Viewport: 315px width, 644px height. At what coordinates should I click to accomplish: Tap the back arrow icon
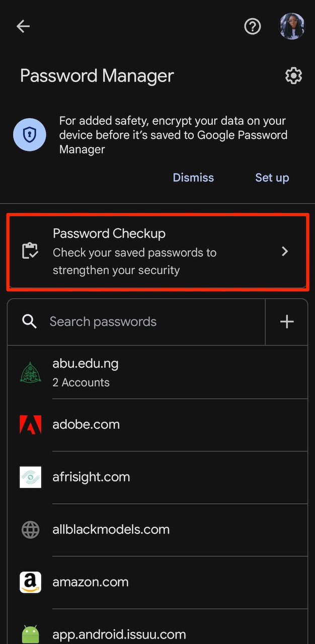(23, 27)
